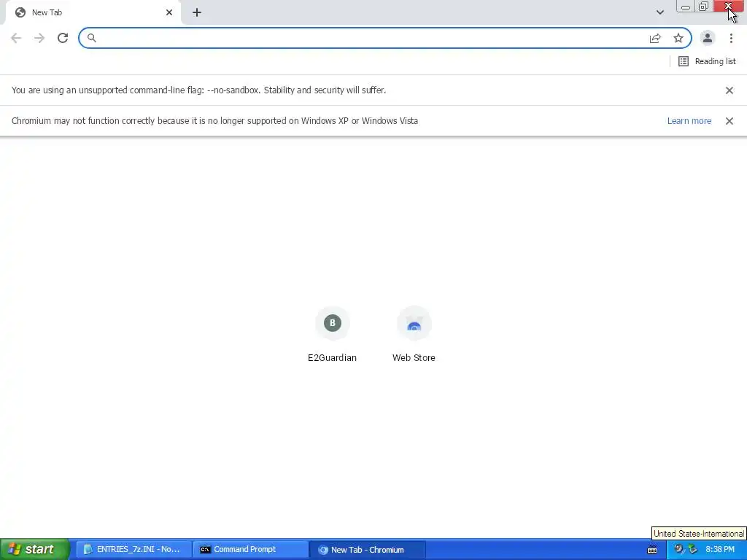Dismiss the no-sandbox warning bar
This screenshot has width=747, height=560.
pyautogui.click(x=729, y=90)
